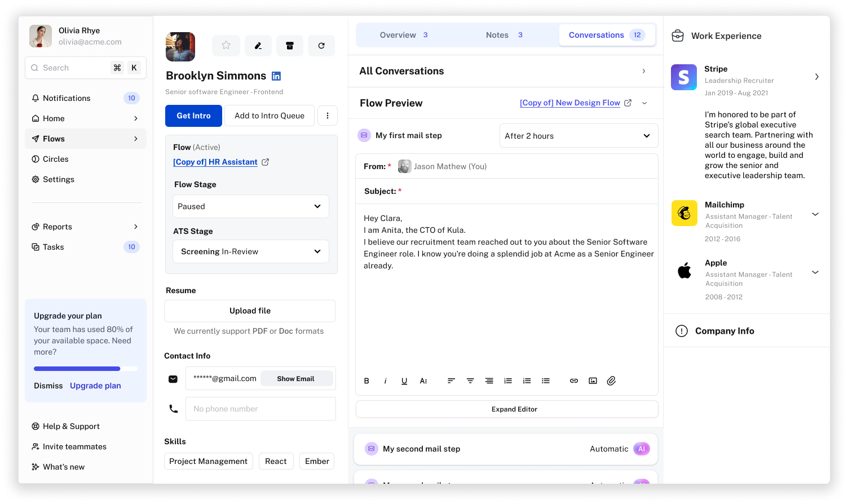Star the Brooklyn Simmons candidate profile
The width and height of the screenshot is (848, 504).
226,46
